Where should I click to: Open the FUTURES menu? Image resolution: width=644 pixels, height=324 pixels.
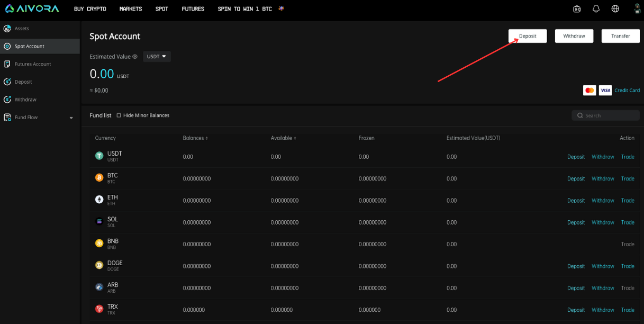[193, 9]
